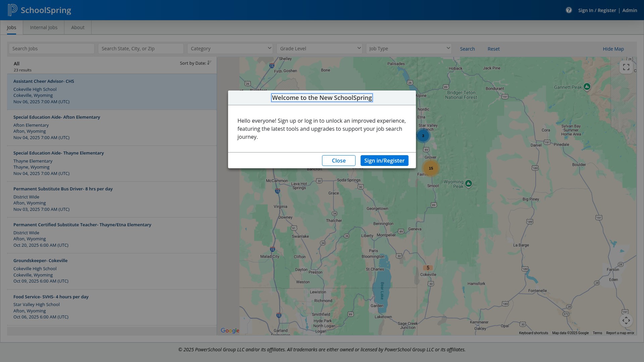Open Permanent Substitute Bus Driver listing
Viewport: 644px width, 362px height.
point(112,199)
